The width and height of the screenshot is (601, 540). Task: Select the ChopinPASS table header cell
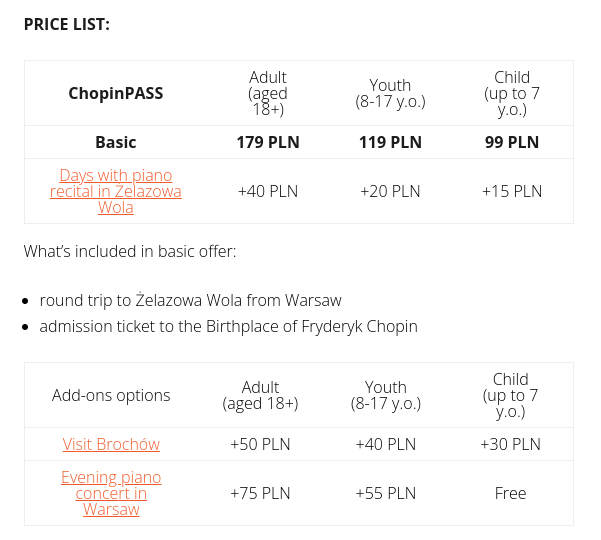coord(116,93)
